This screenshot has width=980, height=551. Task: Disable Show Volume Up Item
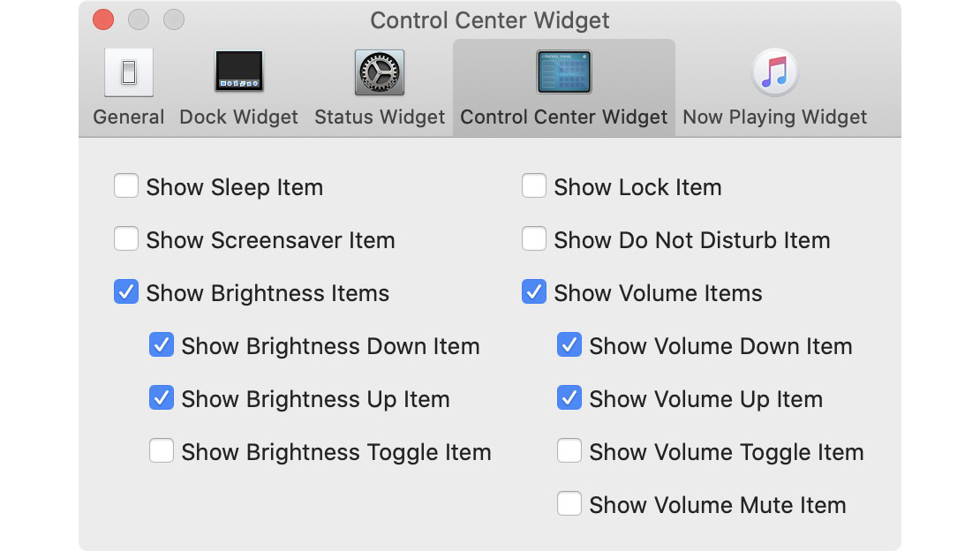tap(569, 397)
